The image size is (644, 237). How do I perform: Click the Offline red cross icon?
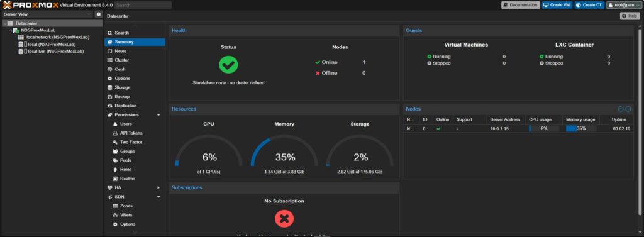(318, 73)
